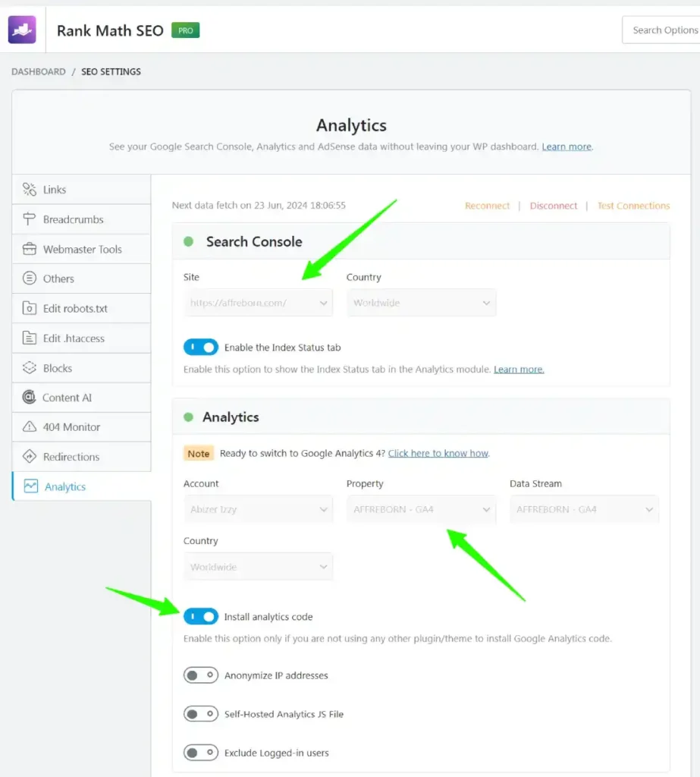This screenshot has width=700, height=777.
Task: Open the Content AI tab
Action: [x=81, y=398]
